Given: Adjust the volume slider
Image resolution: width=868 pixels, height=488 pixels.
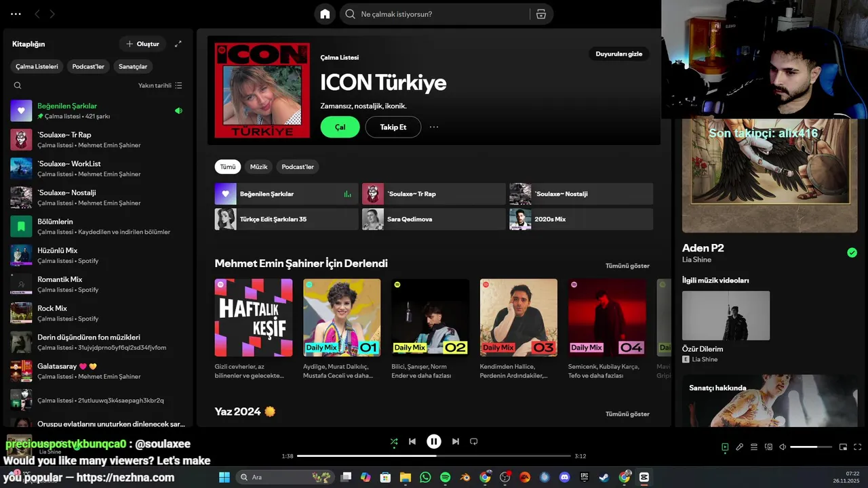Looking at the screenshot, I should click(x=812, y=447).
